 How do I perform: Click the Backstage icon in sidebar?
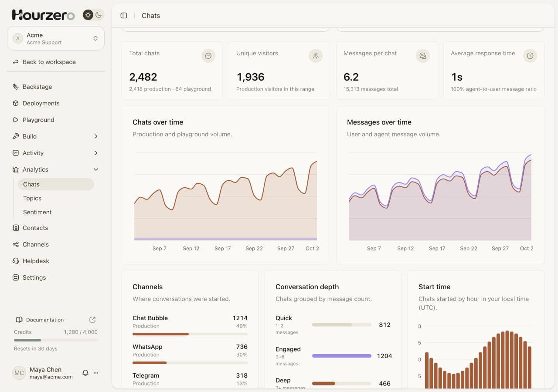coord(16,87)
